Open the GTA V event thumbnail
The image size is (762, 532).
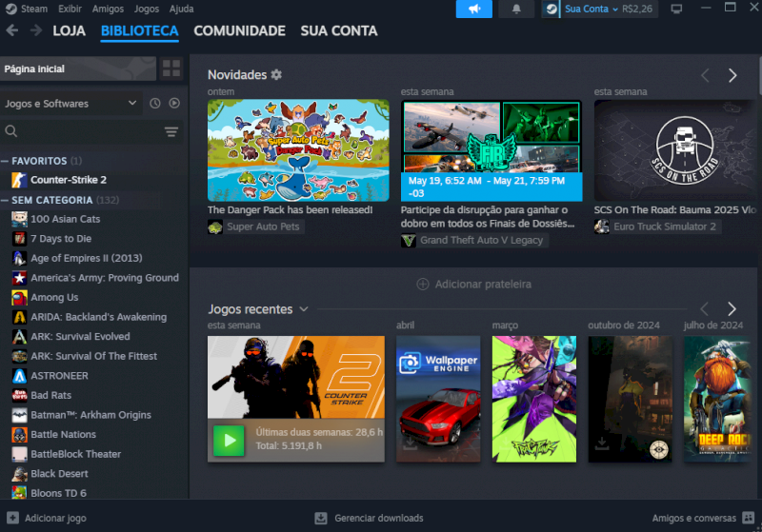tap(491, 150)
